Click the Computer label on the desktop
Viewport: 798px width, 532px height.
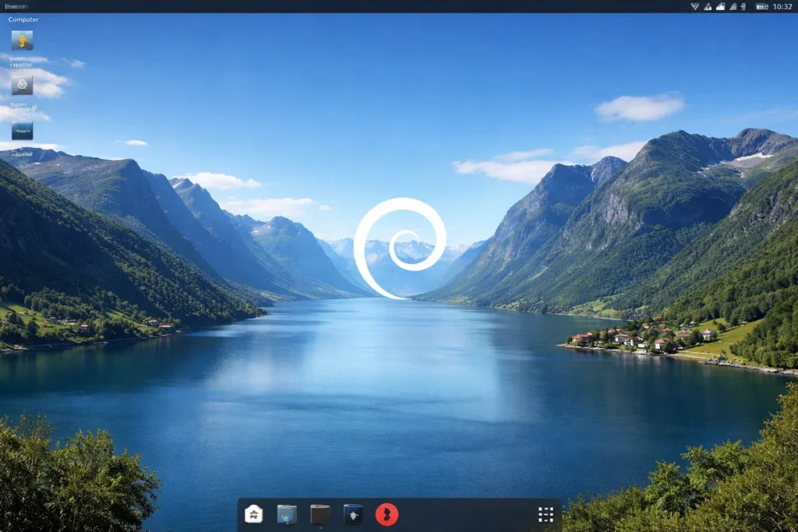[23, 19]
